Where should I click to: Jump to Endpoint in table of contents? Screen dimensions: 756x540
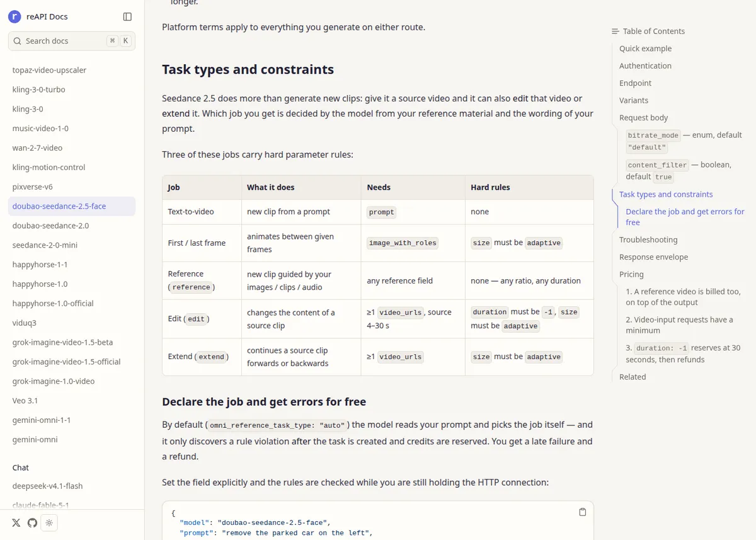tap(636, 83)
